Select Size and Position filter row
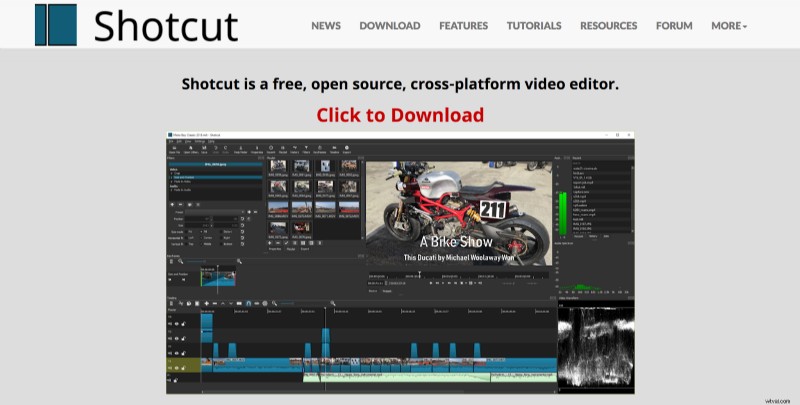 pyautogui.click(x=216, y=178)
